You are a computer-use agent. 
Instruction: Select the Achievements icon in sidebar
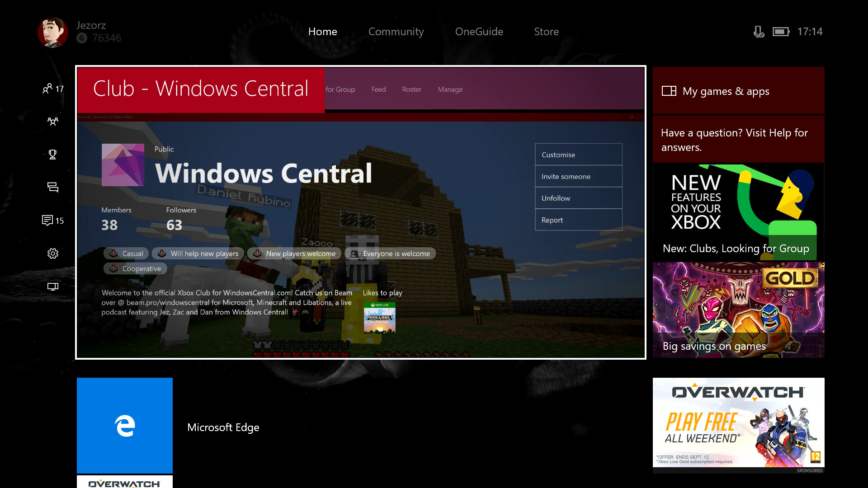[x=52, y=155]
